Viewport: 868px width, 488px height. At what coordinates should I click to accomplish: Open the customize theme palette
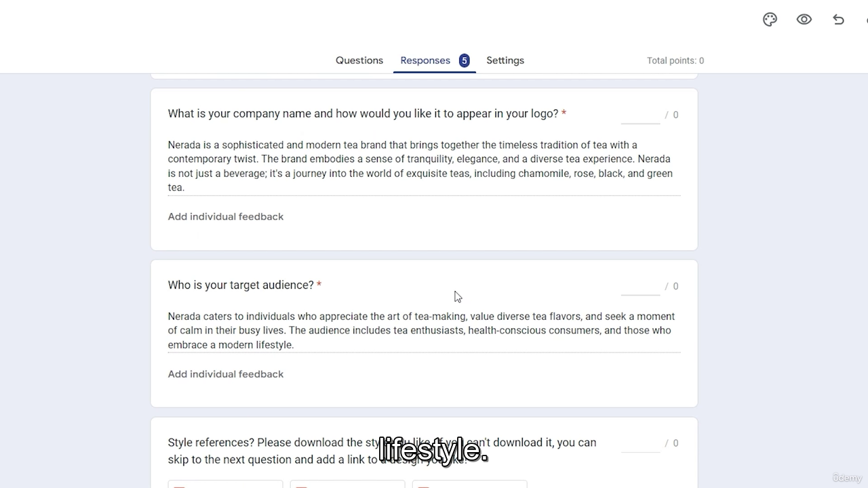tap(770, 20)
